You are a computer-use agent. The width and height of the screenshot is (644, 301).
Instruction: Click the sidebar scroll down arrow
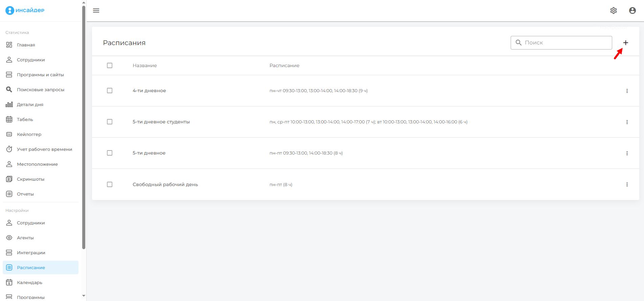tap(84, 296)
